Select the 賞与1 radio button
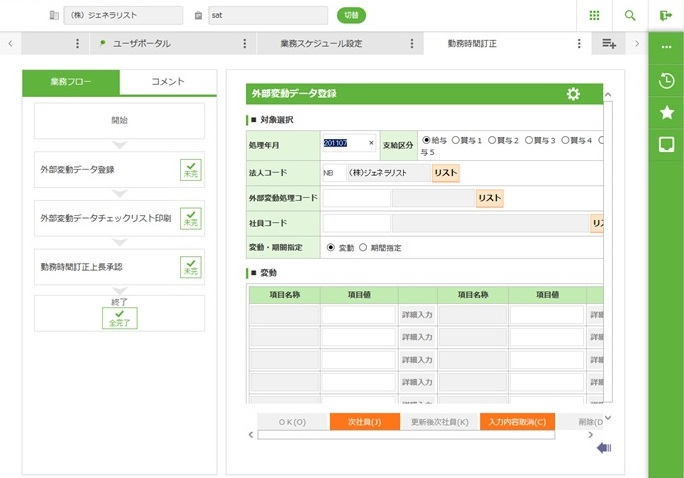Viewport: 684px width, 478px height. (x=456, y=140)
